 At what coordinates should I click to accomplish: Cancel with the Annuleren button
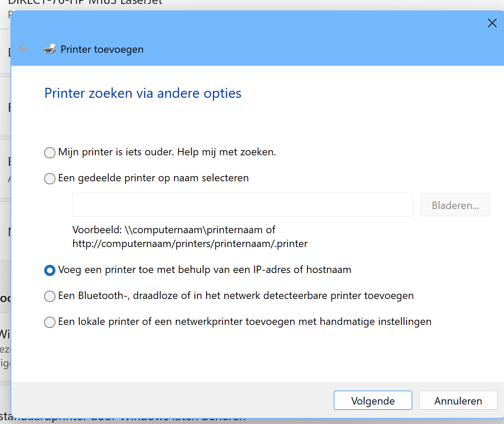pyautogui.click(x=458, y=401)
